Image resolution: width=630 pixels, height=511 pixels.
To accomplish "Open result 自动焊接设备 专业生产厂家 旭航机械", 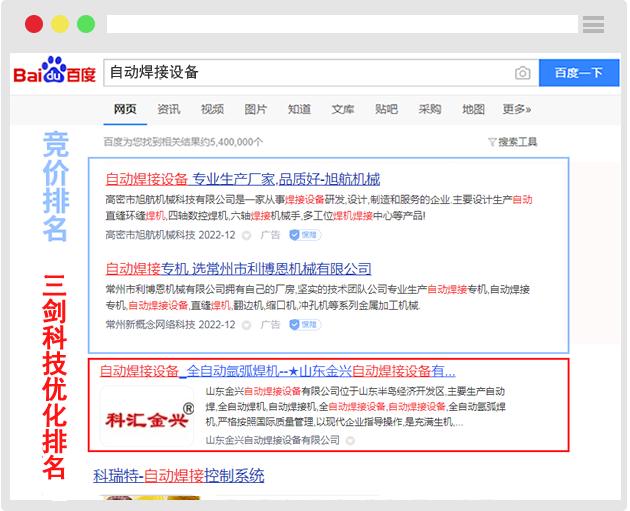I will pos(243,179).
